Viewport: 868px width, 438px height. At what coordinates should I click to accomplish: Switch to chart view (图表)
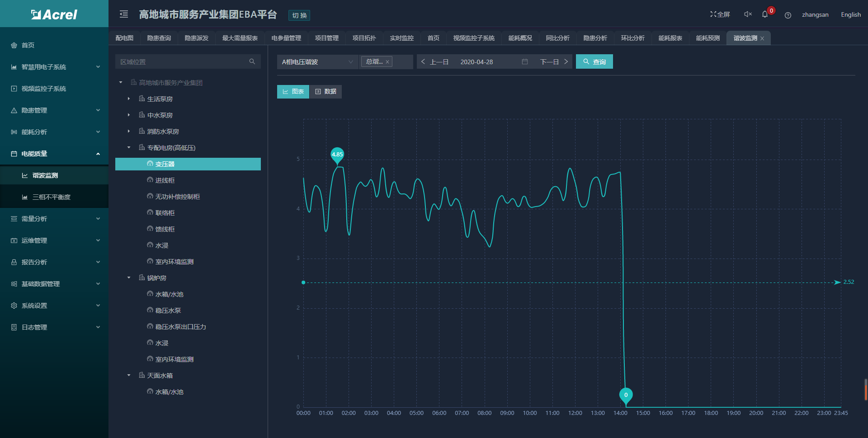pos(293,92)
